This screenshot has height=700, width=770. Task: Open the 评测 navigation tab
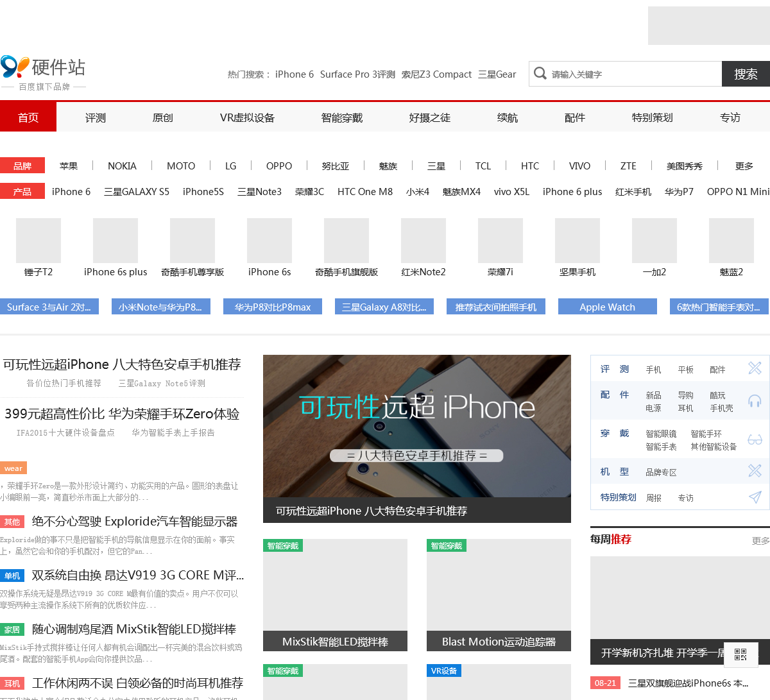click(96, 117)
